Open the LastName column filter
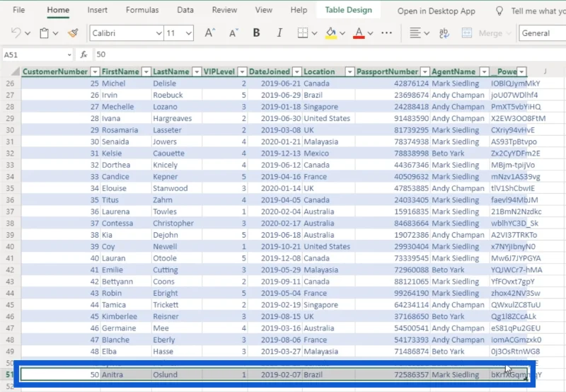Screen dimensions: 566x392 (197, 72)
